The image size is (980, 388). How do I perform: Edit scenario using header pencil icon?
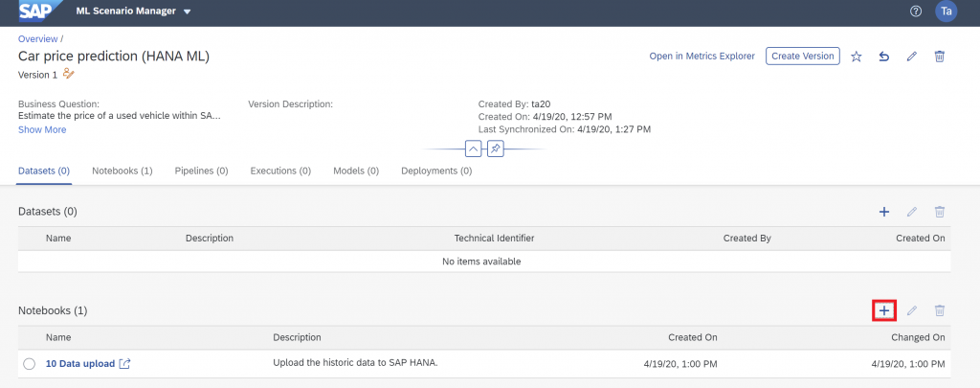(911, 57)
